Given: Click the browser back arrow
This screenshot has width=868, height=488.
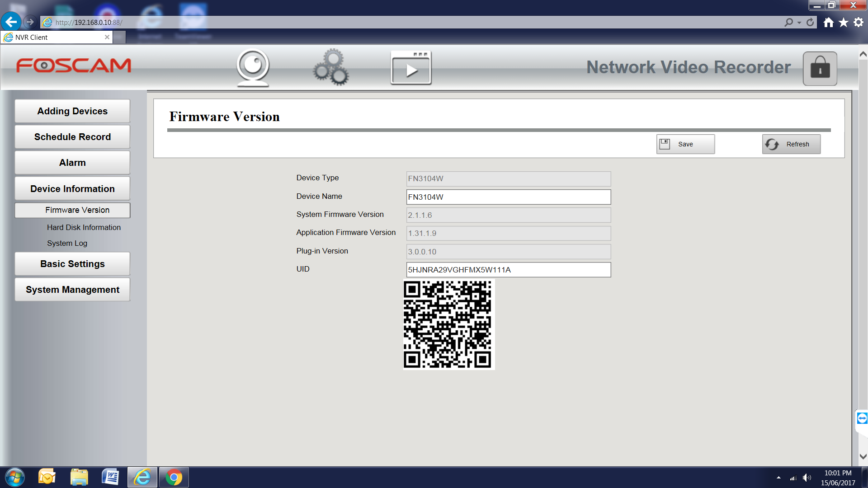Looking at the screenshot, I should pyautogui.click(x=11, y=22).
